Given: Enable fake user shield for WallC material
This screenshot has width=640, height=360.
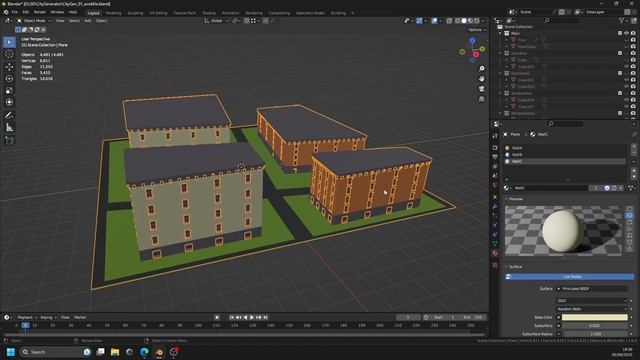Looking at the screenshot, I should (607, 188).
